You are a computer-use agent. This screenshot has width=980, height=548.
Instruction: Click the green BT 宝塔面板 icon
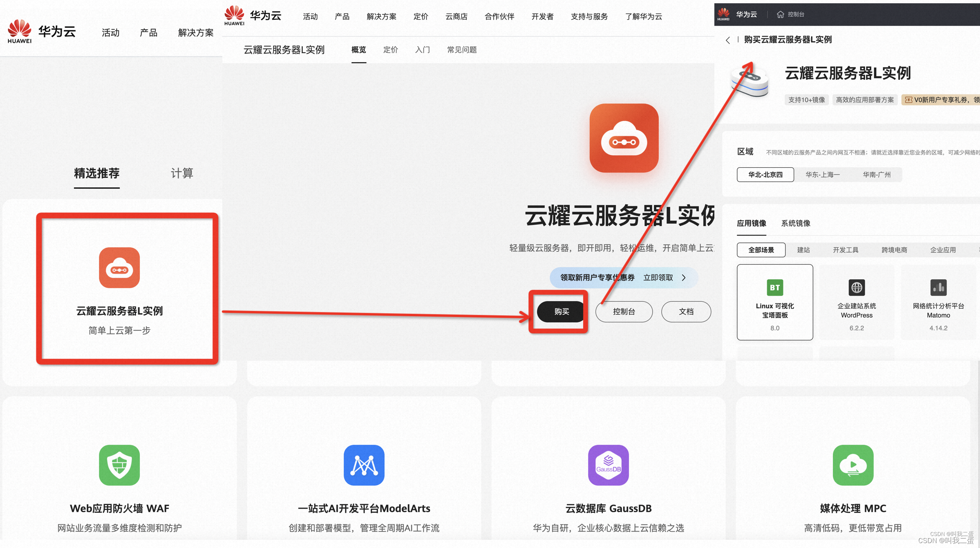775,287
